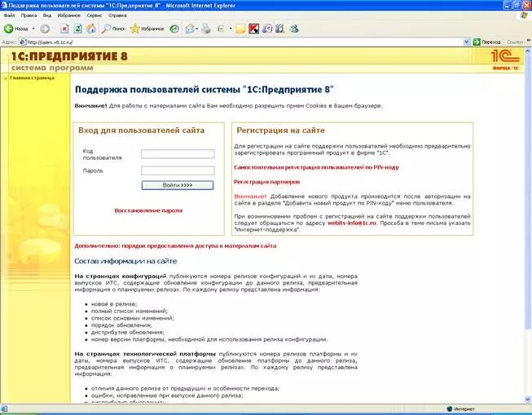Click bold text 'На страницах технологической платформы'

(x=145, y=354)
